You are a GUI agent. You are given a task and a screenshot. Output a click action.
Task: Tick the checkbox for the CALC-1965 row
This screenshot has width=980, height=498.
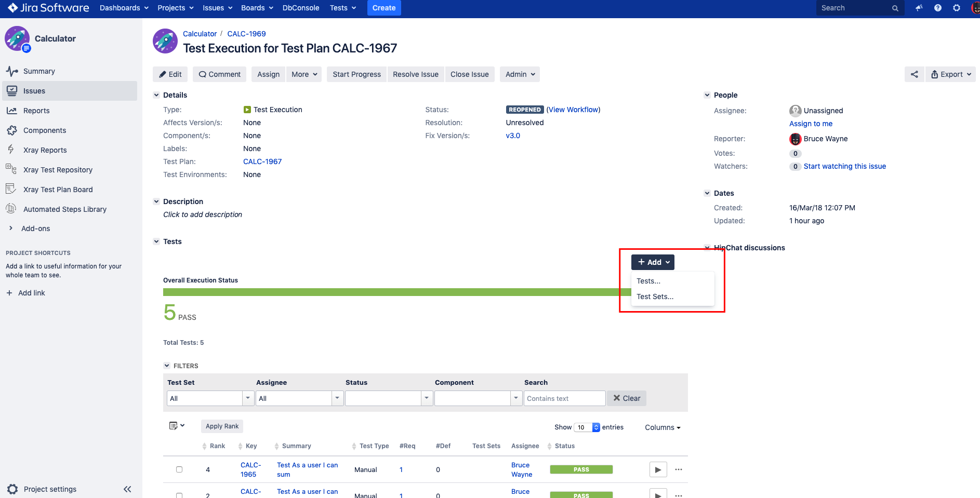[179, 469]
